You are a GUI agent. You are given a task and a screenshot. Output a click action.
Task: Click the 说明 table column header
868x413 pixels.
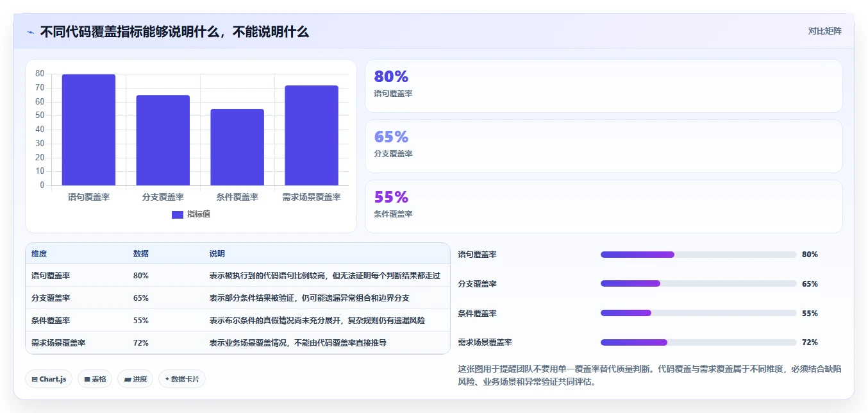217,254
